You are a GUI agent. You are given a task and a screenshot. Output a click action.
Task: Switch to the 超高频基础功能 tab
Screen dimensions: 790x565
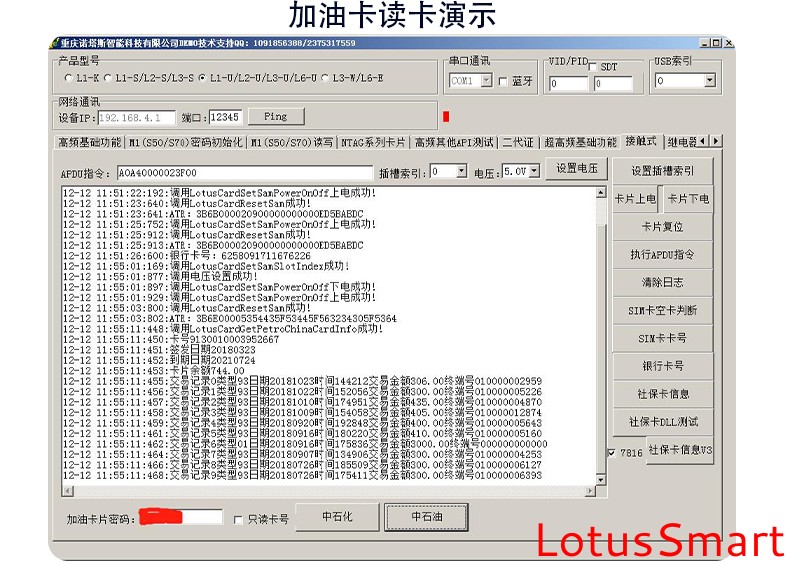[x=580, y=143]
